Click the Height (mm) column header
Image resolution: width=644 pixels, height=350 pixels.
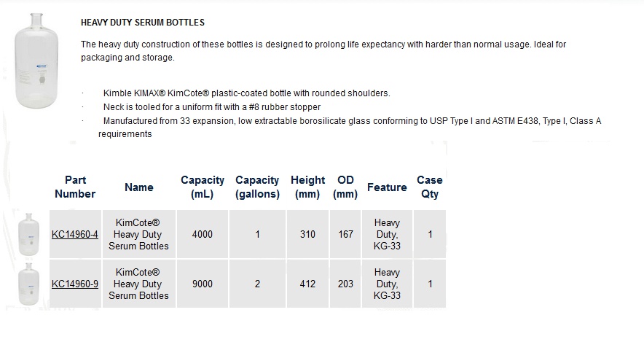click(x=307, y=187)
